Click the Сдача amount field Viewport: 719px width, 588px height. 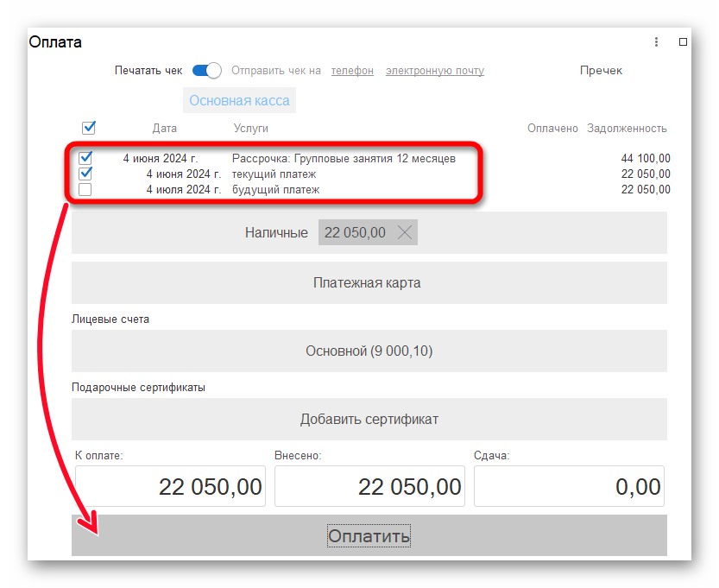pos(569,486)
